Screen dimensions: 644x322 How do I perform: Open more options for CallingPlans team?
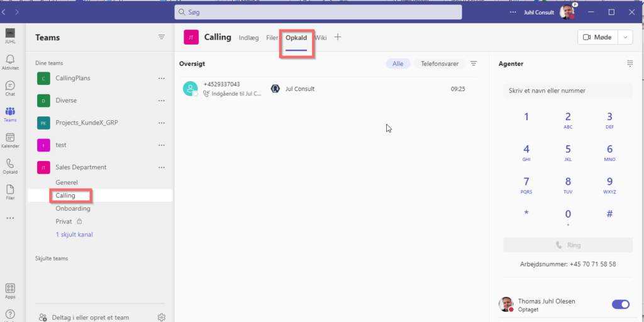point(162,78)
